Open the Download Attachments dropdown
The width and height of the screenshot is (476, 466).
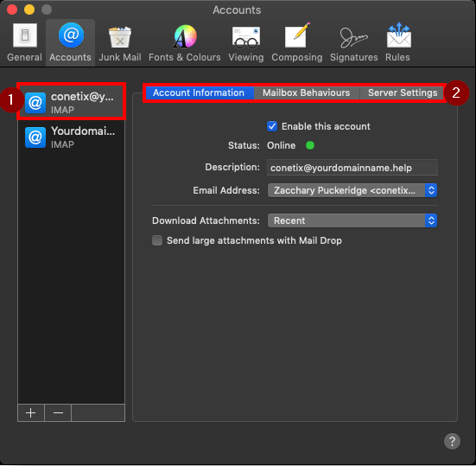(x=352, y=220)
